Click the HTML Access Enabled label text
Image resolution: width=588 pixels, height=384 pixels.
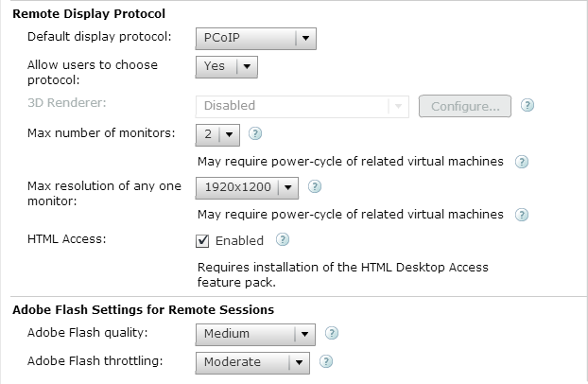coord(239,241)
